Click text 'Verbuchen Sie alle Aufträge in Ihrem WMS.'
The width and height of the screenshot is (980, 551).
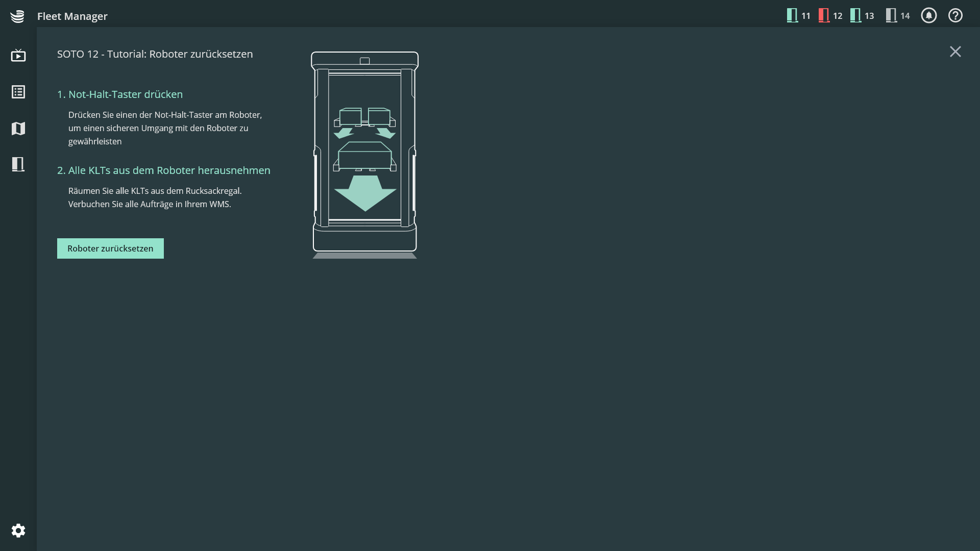click(150, 204)
